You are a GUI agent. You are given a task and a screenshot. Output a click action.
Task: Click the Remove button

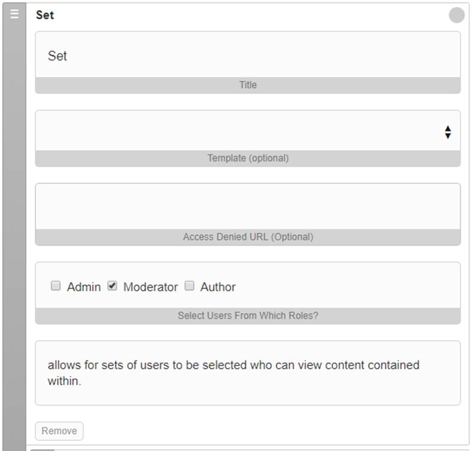[59, 431]
